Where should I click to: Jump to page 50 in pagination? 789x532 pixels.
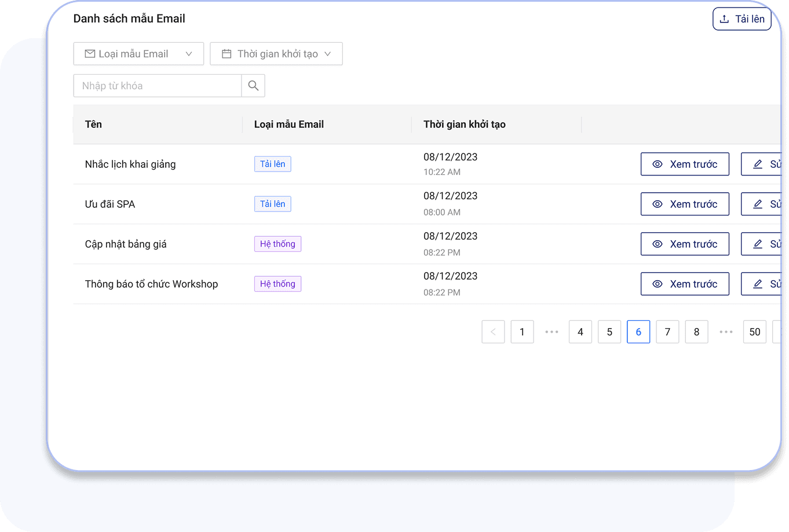(754, 332)
